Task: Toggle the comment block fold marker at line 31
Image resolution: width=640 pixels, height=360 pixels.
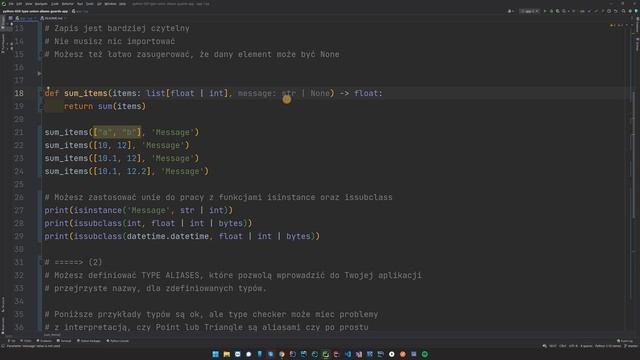Action: click(x=41, y=262)
